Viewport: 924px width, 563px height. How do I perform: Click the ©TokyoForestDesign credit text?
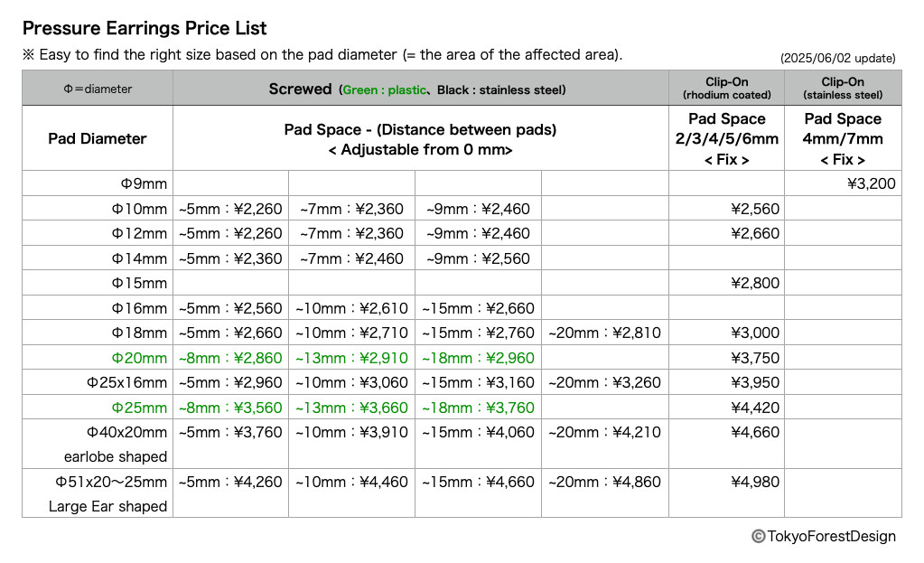click(x=823, y=536)
